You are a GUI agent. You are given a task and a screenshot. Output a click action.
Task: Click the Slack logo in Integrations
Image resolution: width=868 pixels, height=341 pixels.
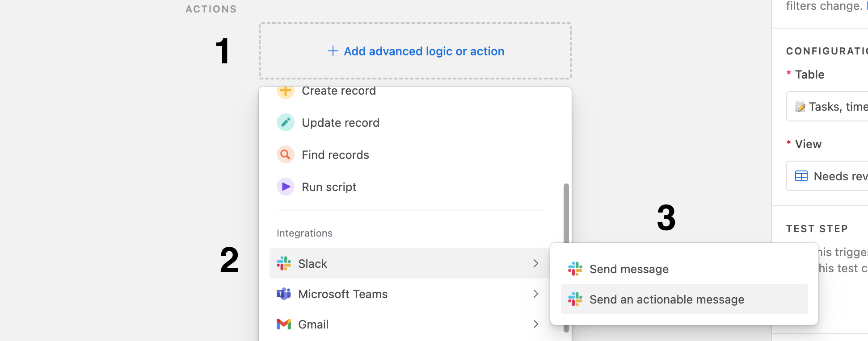point(284,263)
